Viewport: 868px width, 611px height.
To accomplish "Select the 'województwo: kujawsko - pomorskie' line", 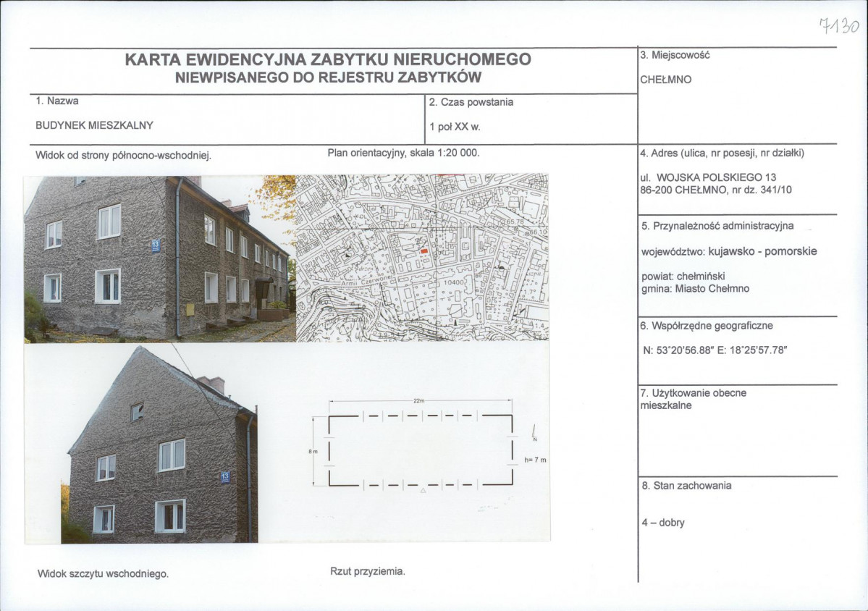I will [x=729, y=252].
